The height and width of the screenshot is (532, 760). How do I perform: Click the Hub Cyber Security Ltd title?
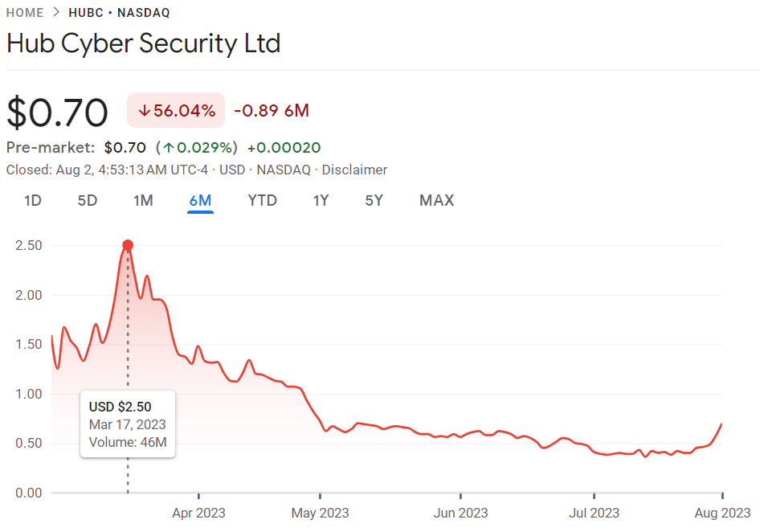143,43
